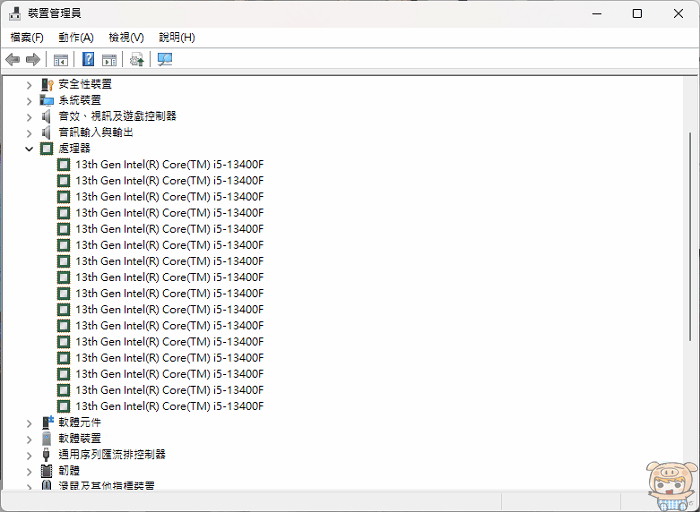Image resolution: width=700 pixels, height=512 pixels.
Task: Expand the 安全性裝置 node
Action: 29,84
